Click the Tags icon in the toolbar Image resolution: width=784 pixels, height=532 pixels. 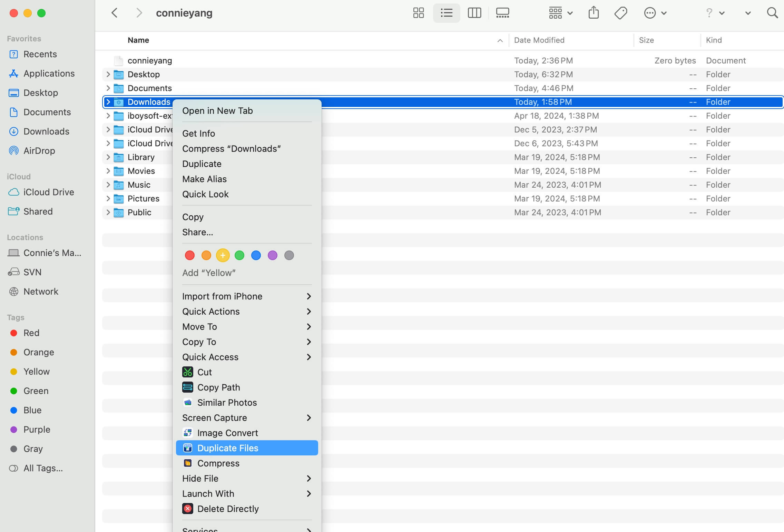point(620,13)
